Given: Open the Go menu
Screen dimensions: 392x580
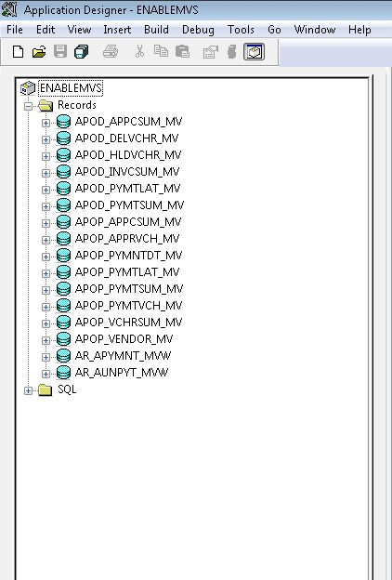Looking at the screenshot, I should [x=274, y=30].
